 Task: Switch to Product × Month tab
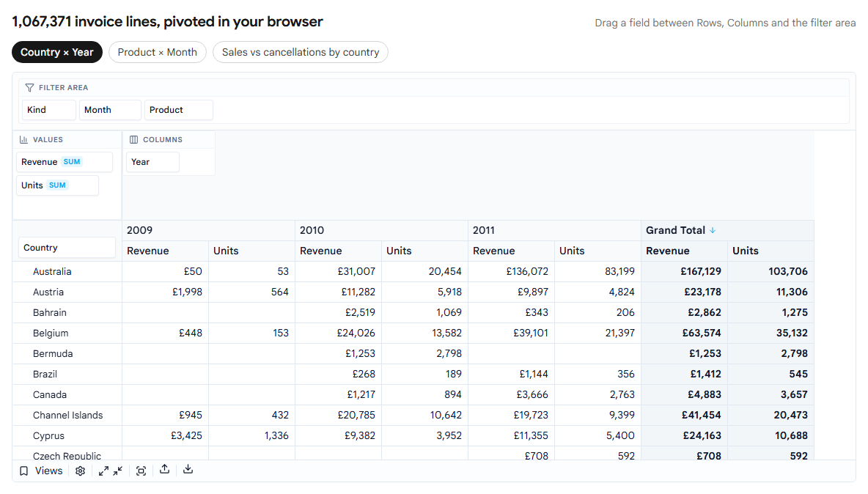157,52
